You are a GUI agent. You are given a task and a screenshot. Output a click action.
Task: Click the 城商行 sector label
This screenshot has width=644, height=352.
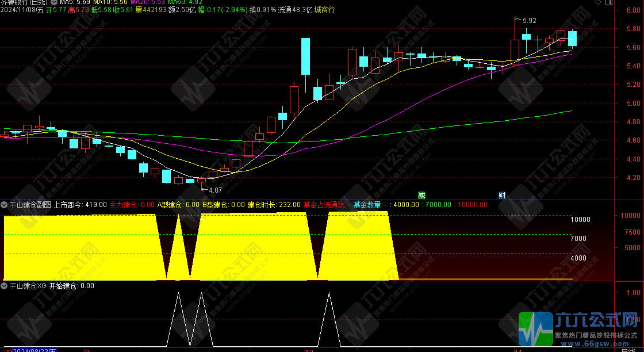[x=325, y=10]
